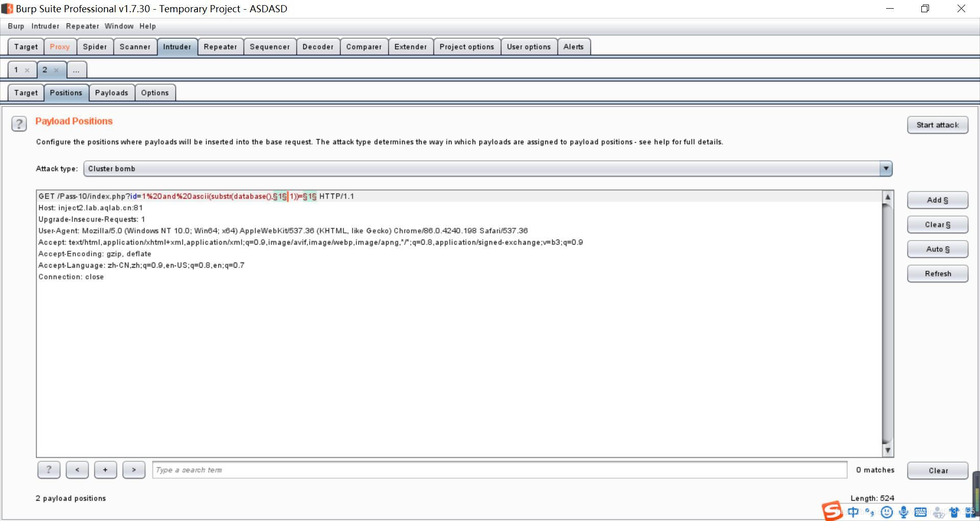Click the '0 matches' search count

pyautogui.click(x=875, y=470)
